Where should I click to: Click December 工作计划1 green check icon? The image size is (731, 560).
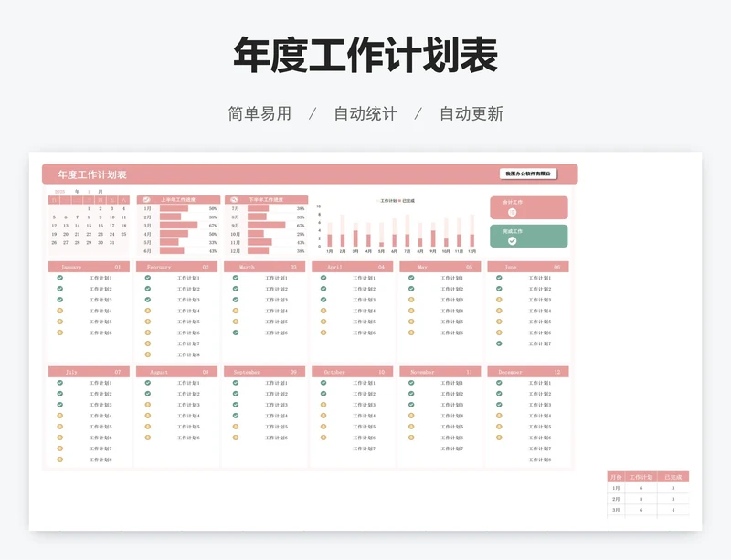point(499,383)
